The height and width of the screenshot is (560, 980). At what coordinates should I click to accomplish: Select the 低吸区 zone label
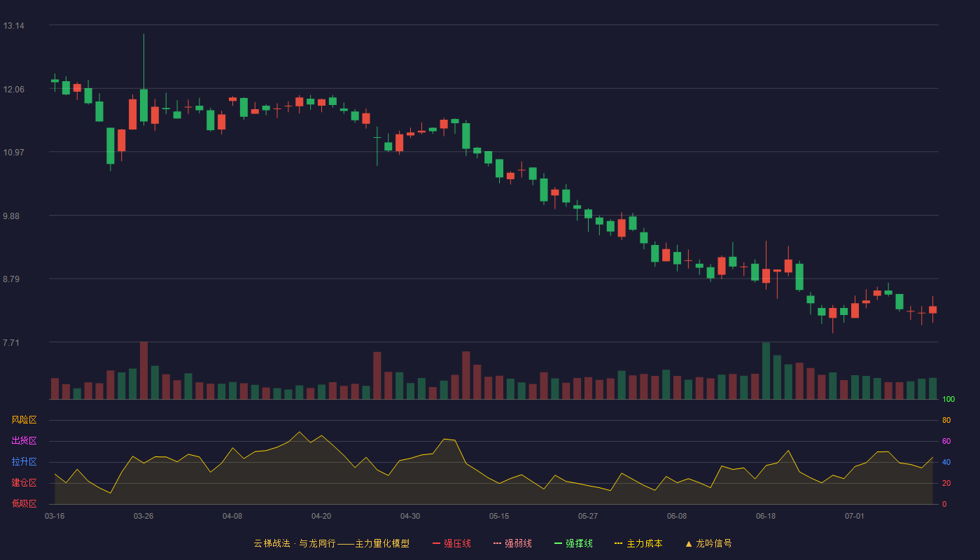point(24,503)
